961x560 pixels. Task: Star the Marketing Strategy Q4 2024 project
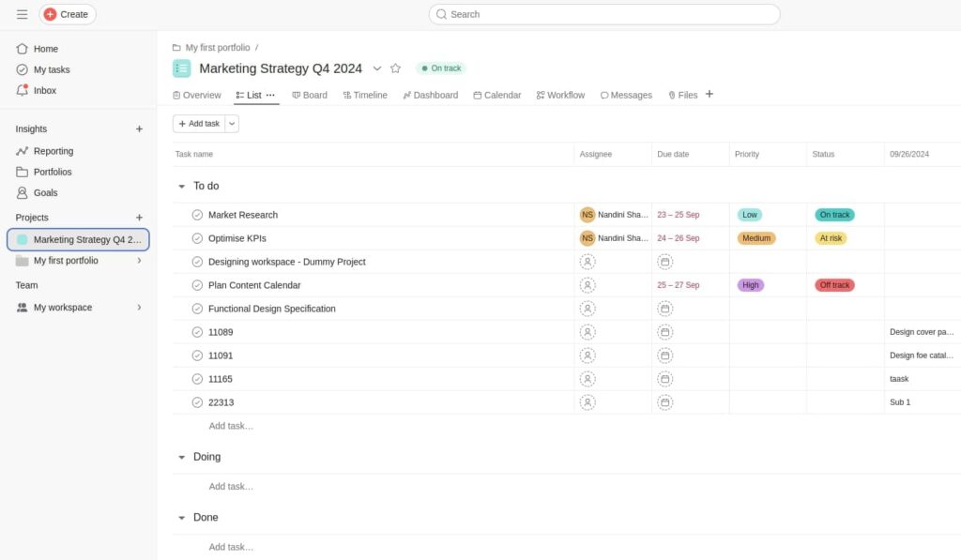395,68
